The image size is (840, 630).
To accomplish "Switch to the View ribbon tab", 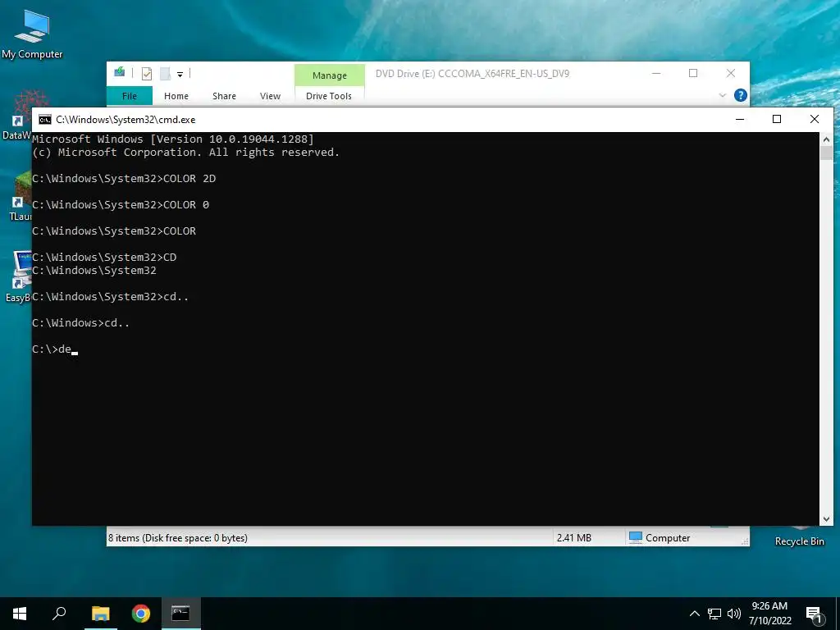I will tap(270, 96).
